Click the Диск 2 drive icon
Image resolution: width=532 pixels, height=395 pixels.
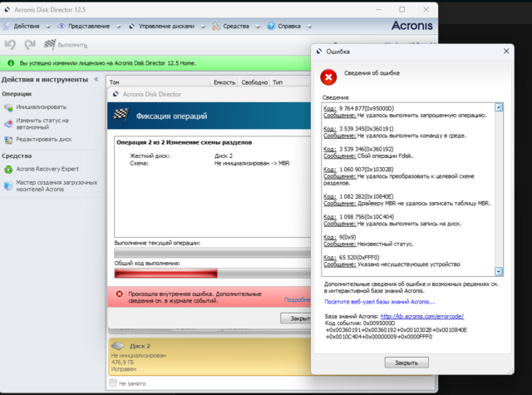(119, 345)
